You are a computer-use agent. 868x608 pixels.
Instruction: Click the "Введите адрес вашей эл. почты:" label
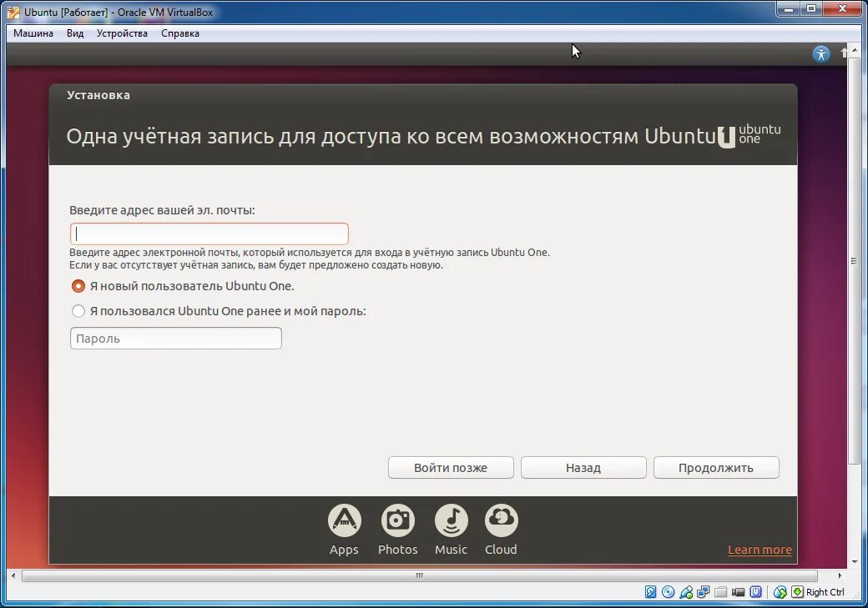point(162,210)
